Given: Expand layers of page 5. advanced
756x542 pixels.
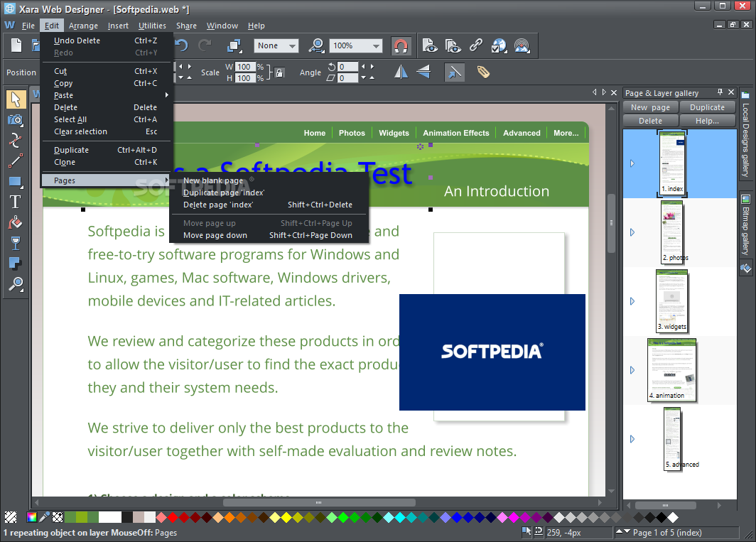Looking at the screenshot, I should [x=632, y=439].
